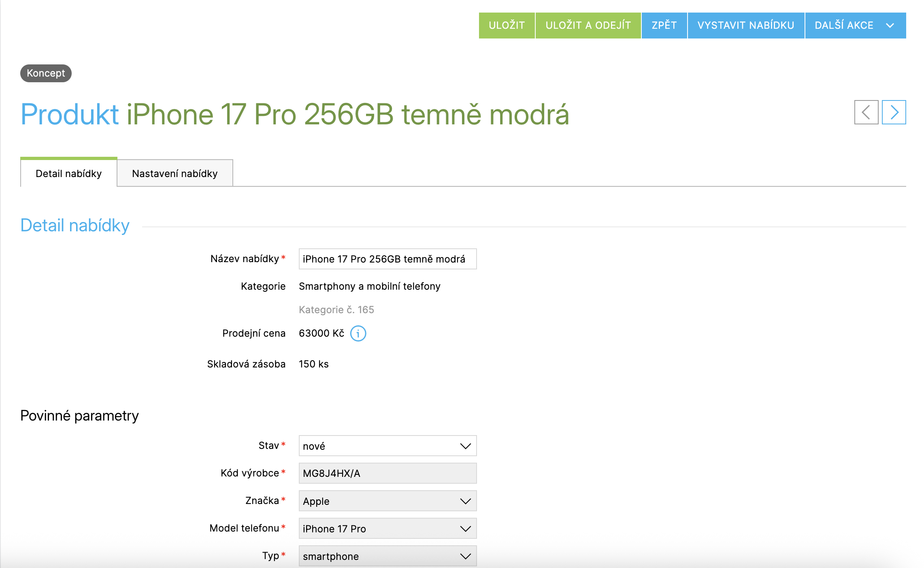The height and width of the screenshot is (568, 924).
Task: Click the Smartphony a mobilní telefony category text
Action: pyautogui.click(x=369, y=286)
